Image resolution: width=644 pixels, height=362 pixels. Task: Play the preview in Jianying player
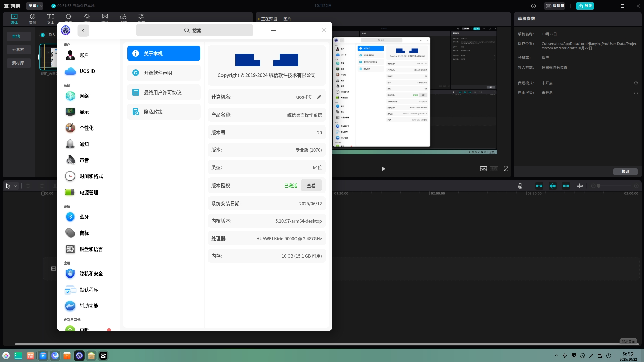(x=383, y=169)
